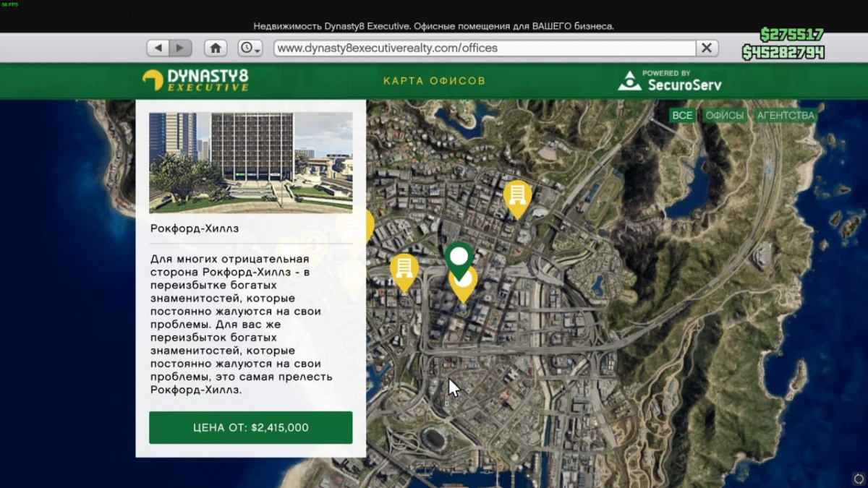This screenshot has height=488, width=868.
Task: Open the Dynasty8 Executive logo
Action: pyautogui.click(x=195, y=80)
